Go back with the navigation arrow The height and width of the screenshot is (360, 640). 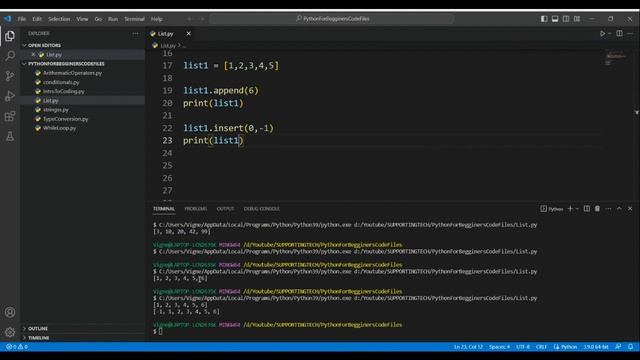190,19
